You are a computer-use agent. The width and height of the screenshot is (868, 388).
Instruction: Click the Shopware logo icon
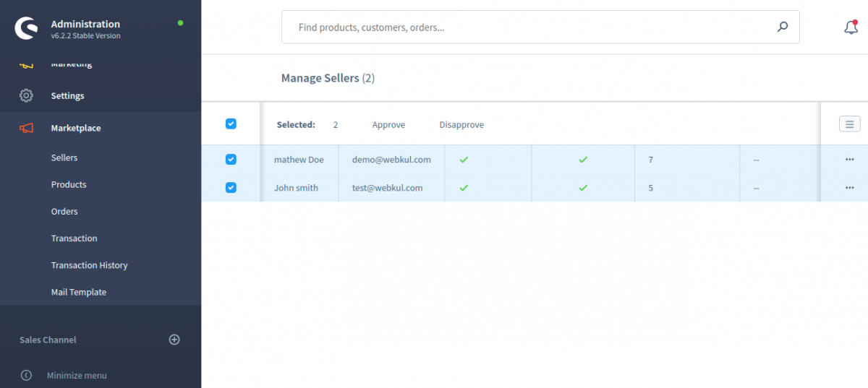point(27,29)
